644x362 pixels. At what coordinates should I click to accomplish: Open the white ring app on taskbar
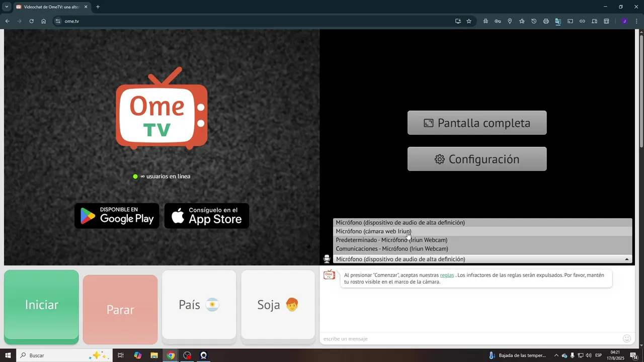204,355
